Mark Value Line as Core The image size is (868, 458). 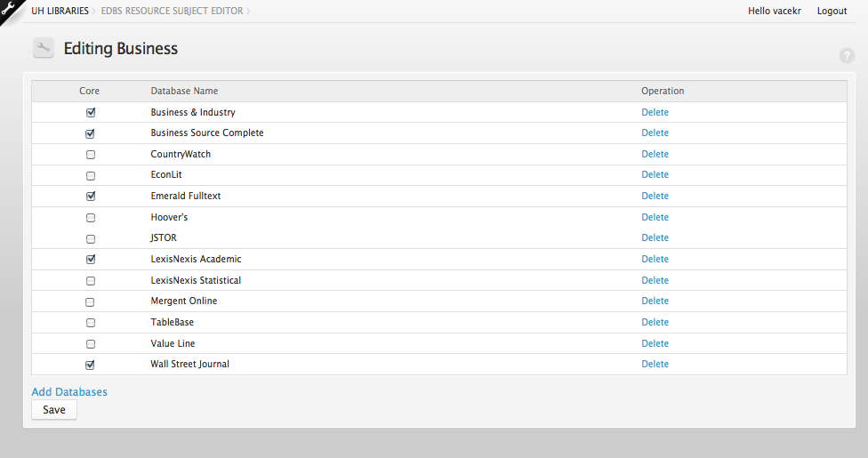[x=90, y=344]
